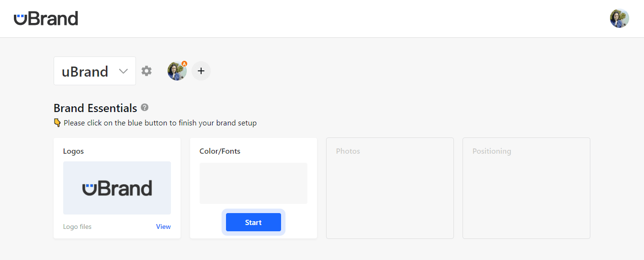
Task: Click the pointing hand emoji hint
Action: pos(57,123)
